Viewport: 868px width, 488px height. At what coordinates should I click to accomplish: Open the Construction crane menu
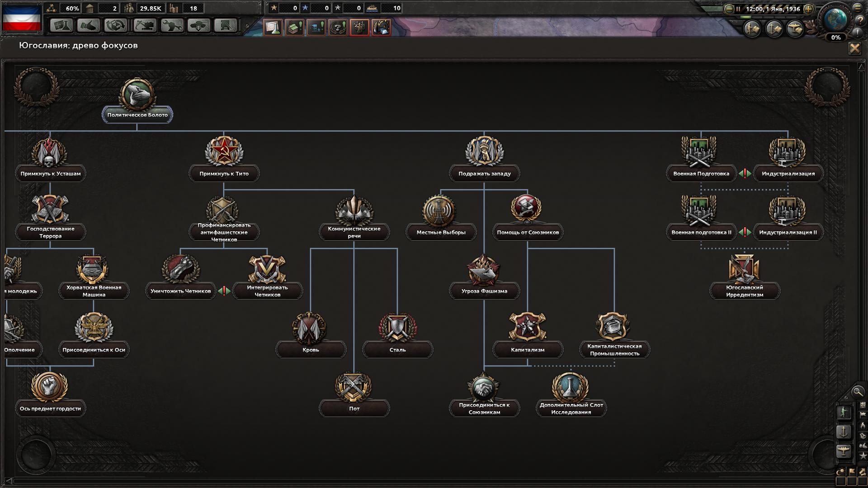pos(145,25)
